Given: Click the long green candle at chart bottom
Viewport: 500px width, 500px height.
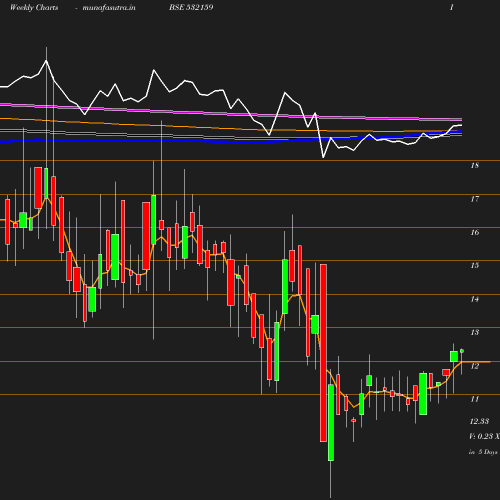Looking at the screenshot, I should click(x=331, y=423).
